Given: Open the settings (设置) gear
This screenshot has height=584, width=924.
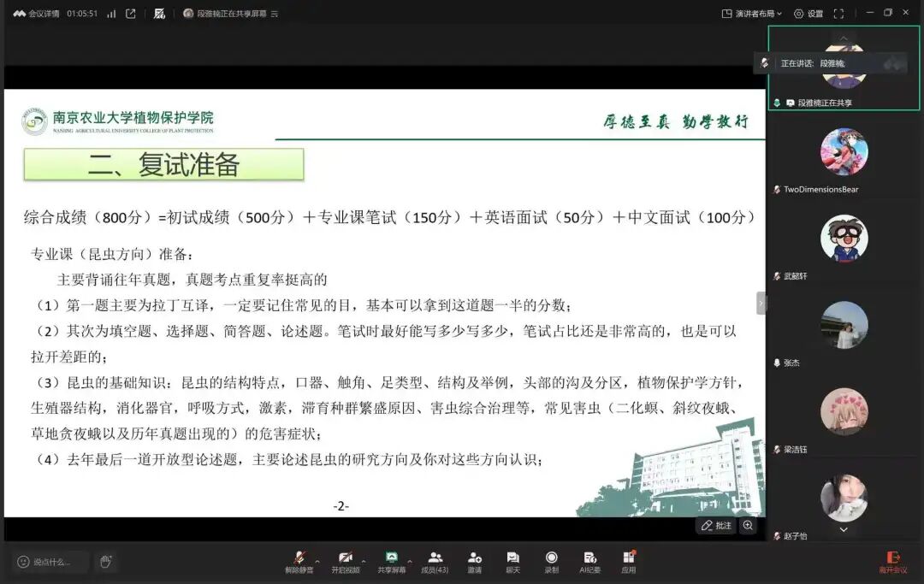Looking at the screenshot, I should point(808,14).
